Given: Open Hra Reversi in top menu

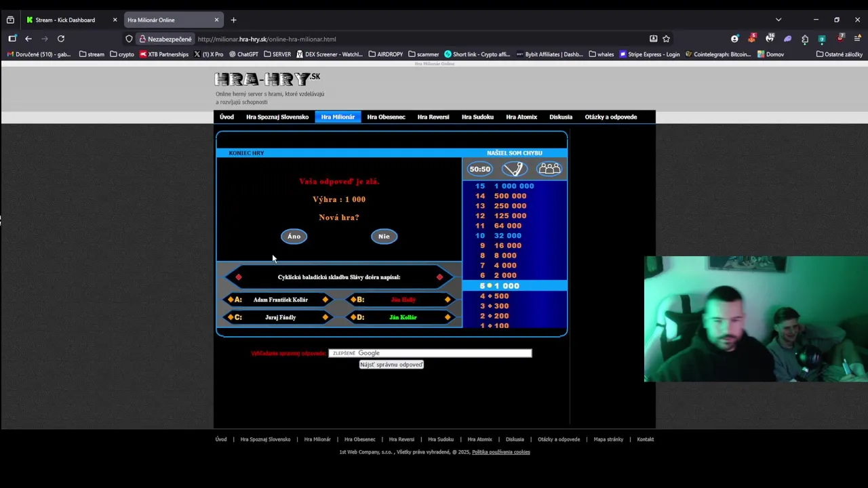Looking at the screenshot, I should coord(433,117).
